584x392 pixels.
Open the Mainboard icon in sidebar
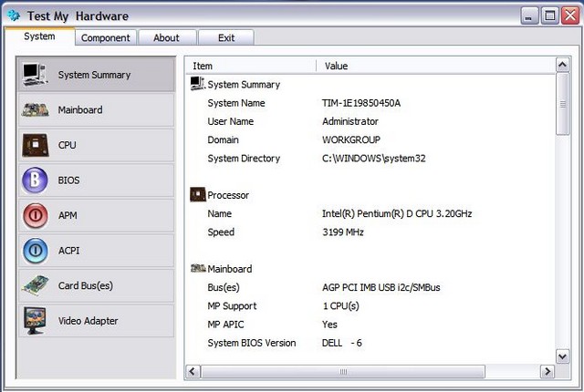coord(35,109)
